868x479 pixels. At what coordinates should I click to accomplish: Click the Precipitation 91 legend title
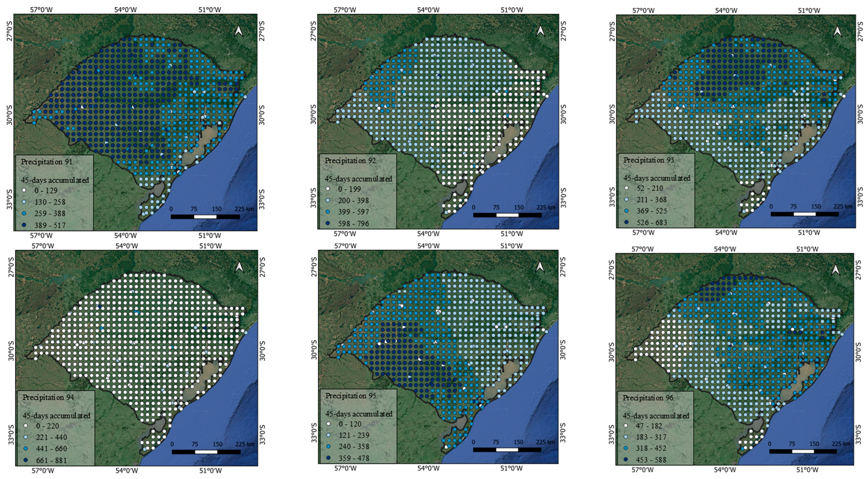coord(46,162)
